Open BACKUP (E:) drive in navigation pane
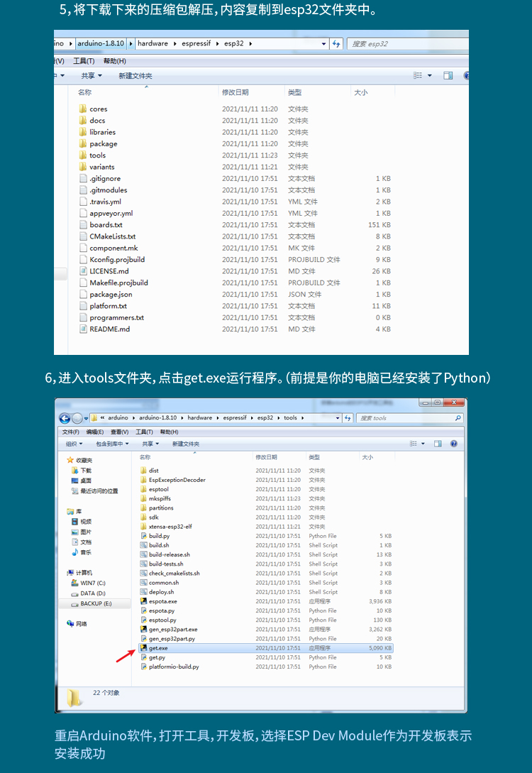The image size is (532, 773). coord(95,603)
